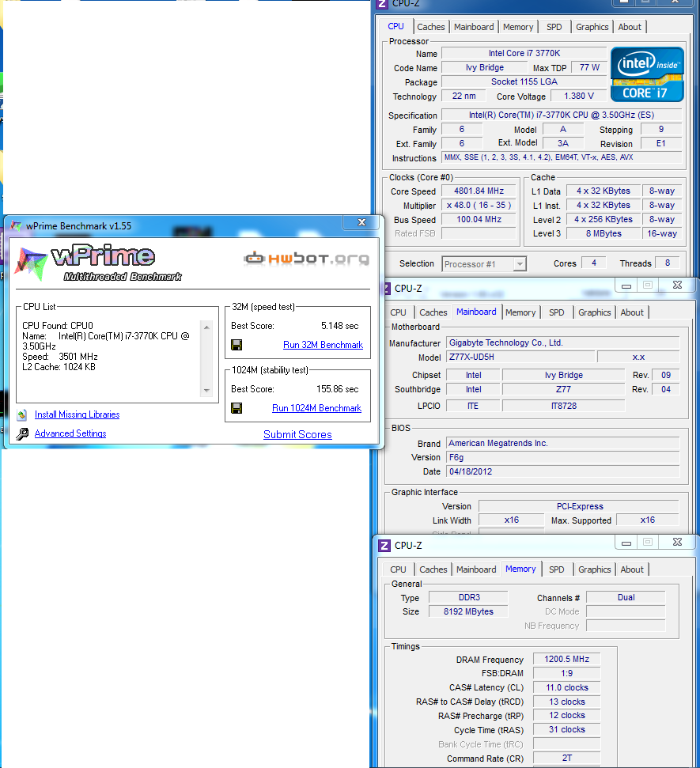
Task: Open About tab in the CPU-Z processor window
Action: pyautogui.click(x=630, y=27)
